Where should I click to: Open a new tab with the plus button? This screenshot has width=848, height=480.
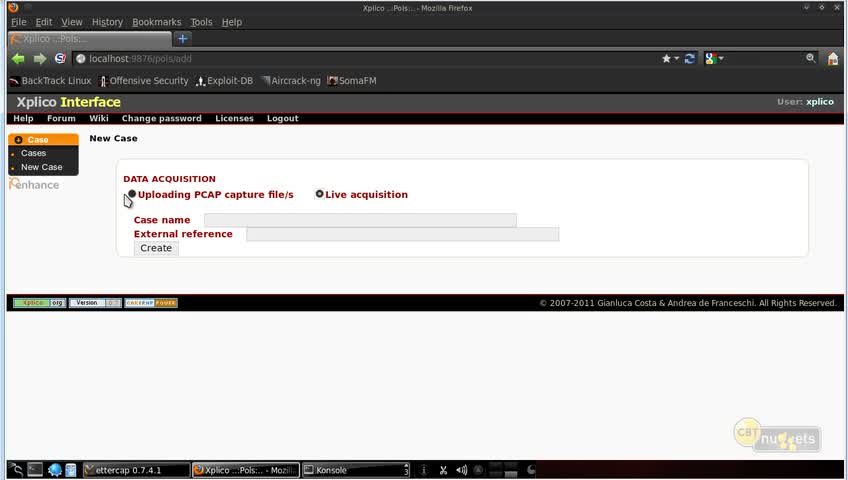tap(183, 39)
